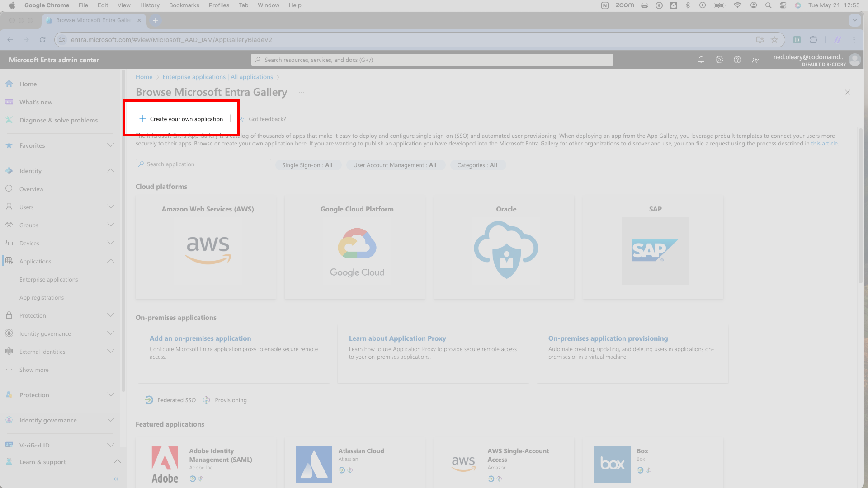Click the help question mark icon

[737, 60]
